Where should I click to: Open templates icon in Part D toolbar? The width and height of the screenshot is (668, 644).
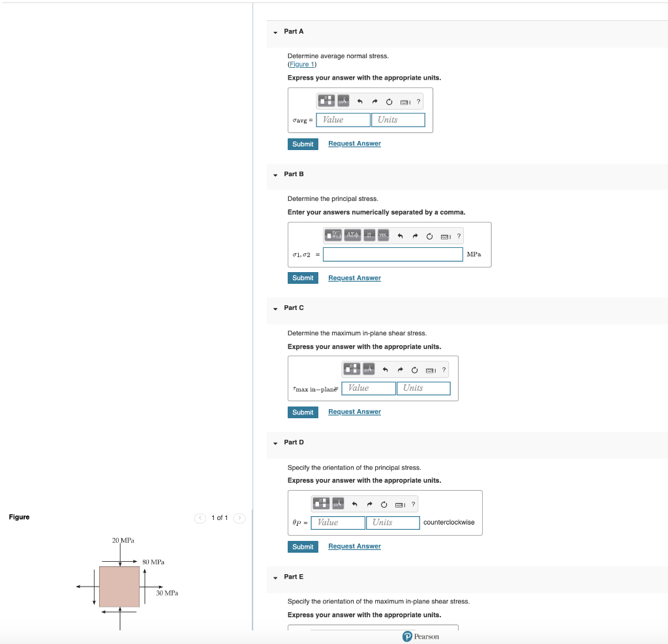321,503
